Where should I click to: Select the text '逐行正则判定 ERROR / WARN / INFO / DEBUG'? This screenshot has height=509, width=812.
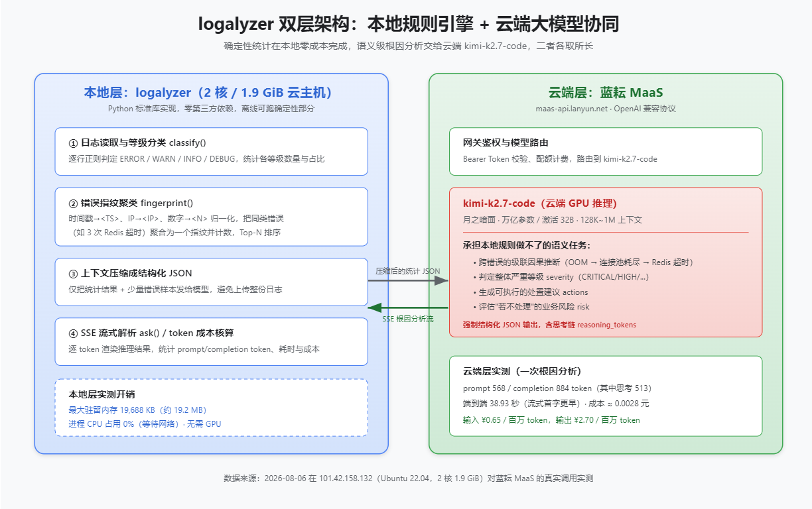(x=196, y=159)
